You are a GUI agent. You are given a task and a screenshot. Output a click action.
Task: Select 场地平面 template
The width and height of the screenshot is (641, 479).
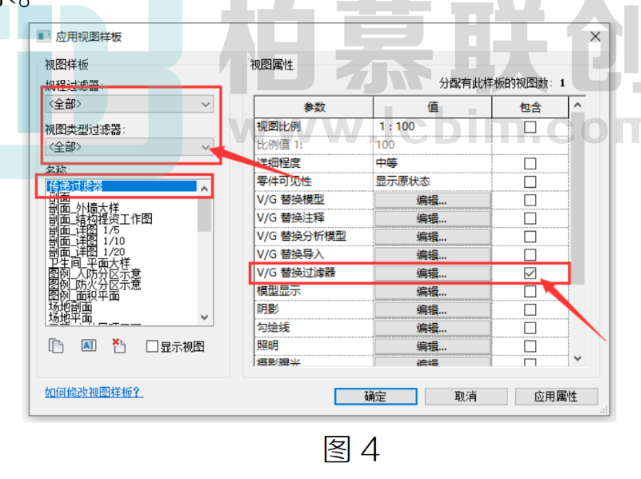click(x=70, y=318)
